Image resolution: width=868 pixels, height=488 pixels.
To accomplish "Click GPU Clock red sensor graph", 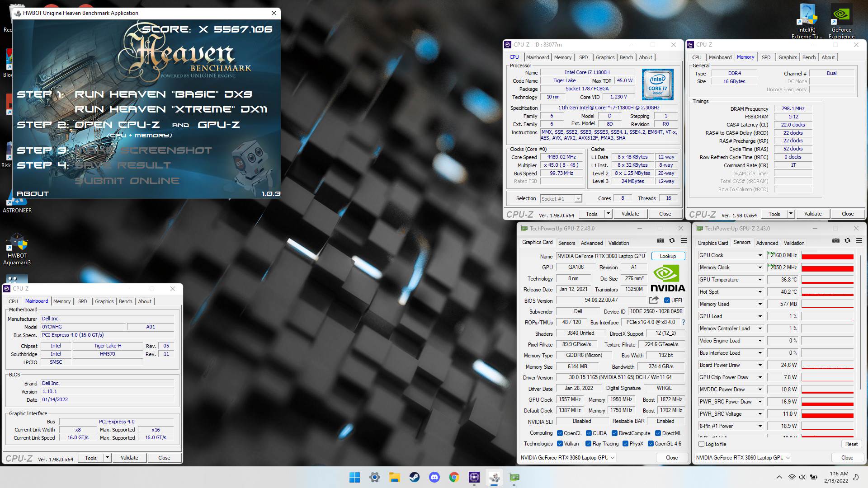I will pyautogui.click(x=827, y=256).
